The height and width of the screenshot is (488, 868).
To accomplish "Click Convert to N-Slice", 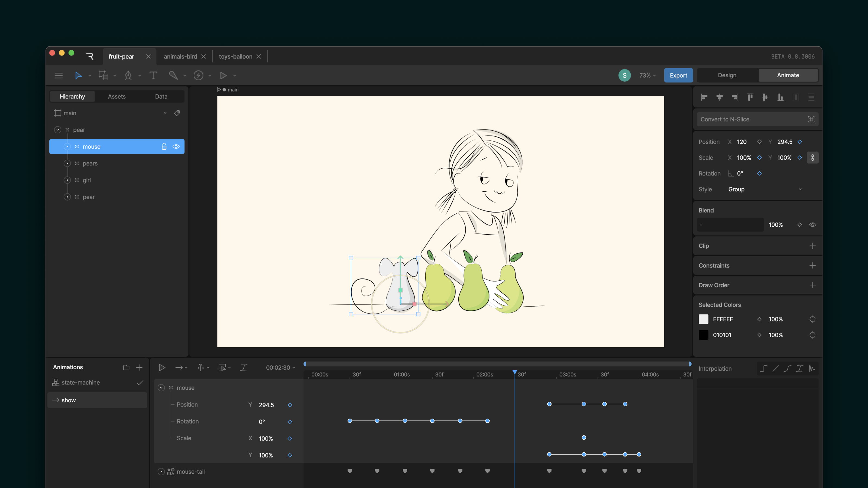I will pos(757,119).
